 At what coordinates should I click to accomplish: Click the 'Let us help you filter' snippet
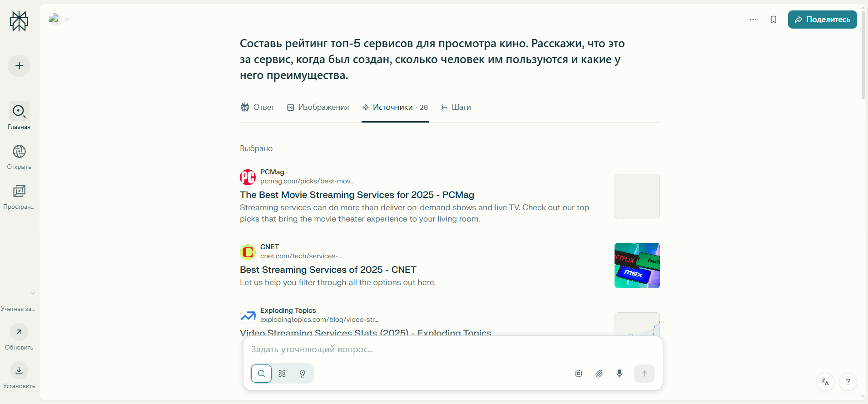pyautogui.click(x=337, y=282)
